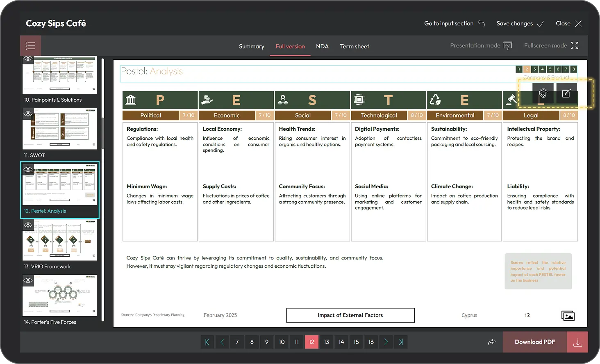Viewport: 600px width, 364px height.
Task: Click the color palette theme icon
Action: [543, 93]
